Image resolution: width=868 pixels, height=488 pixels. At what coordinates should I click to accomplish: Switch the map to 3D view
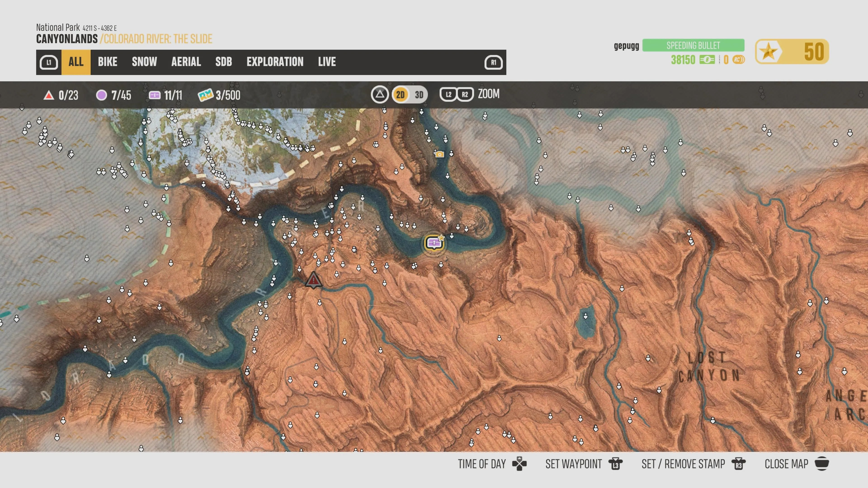tap(419, 95)
